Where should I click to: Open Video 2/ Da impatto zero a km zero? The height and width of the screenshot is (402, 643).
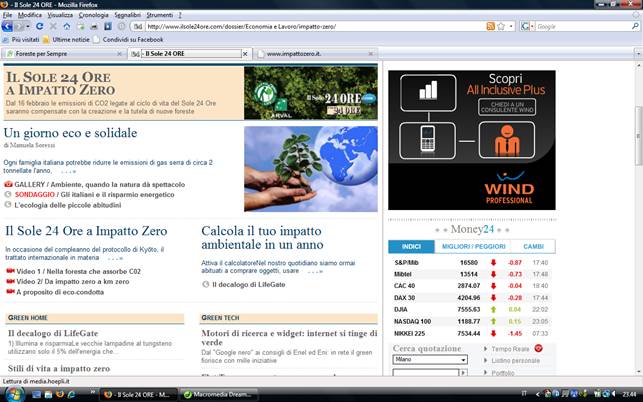(73, 282)
